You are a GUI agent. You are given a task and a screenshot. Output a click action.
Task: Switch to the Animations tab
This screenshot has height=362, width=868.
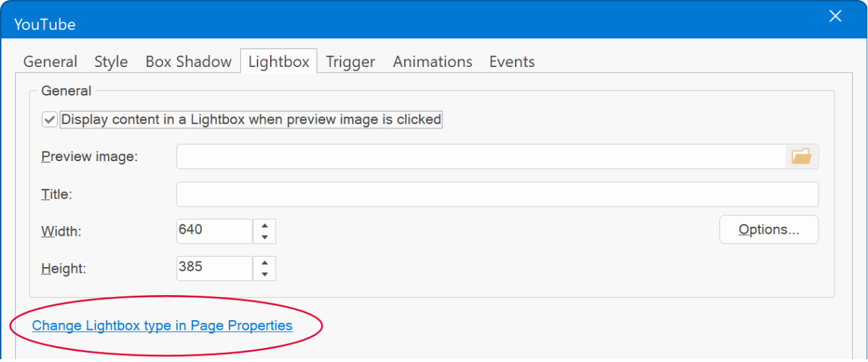[x=433, y=61]
